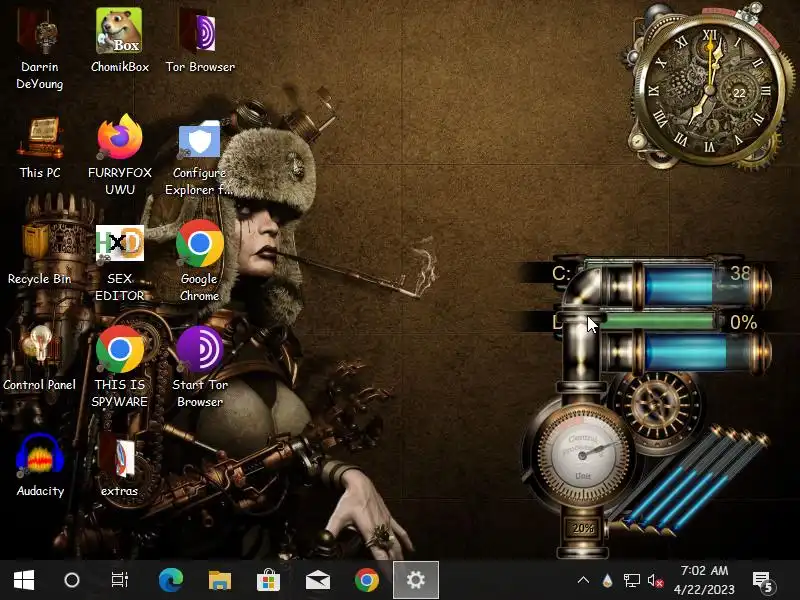Show hidden system tray icons chevron
800x600 pixels.
click(x=583, y=580)
